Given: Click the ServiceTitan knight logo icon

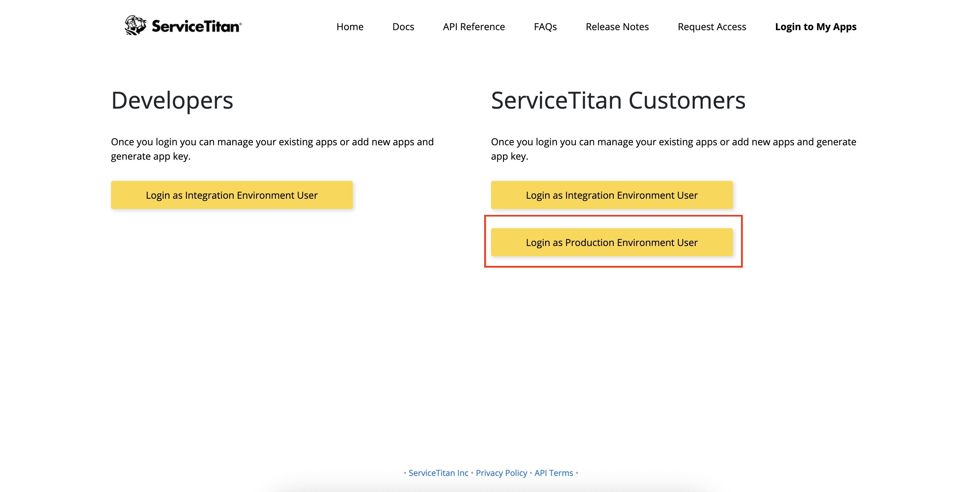Looking at the screenshot, I should (x=136, y=25).
